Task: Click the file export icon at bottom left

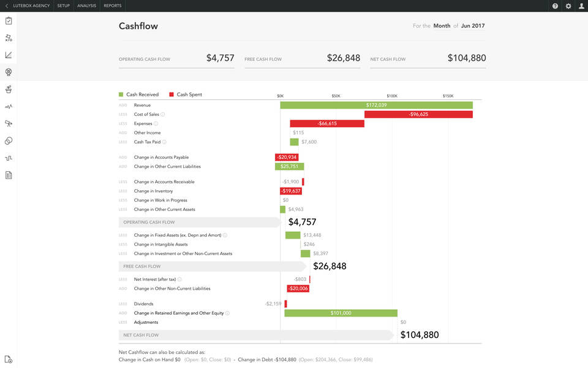Action: [8, 361]
